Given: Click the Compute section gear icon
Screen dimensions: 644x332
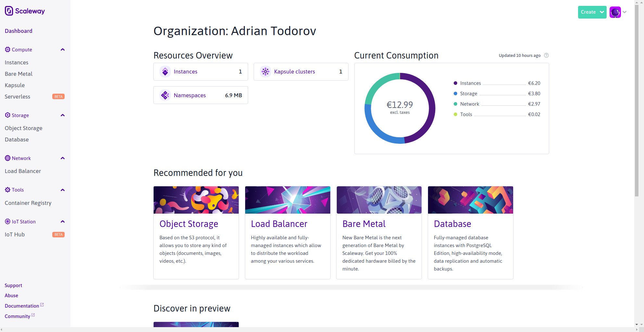Looking at the screenshot, I should pos(7,49).
